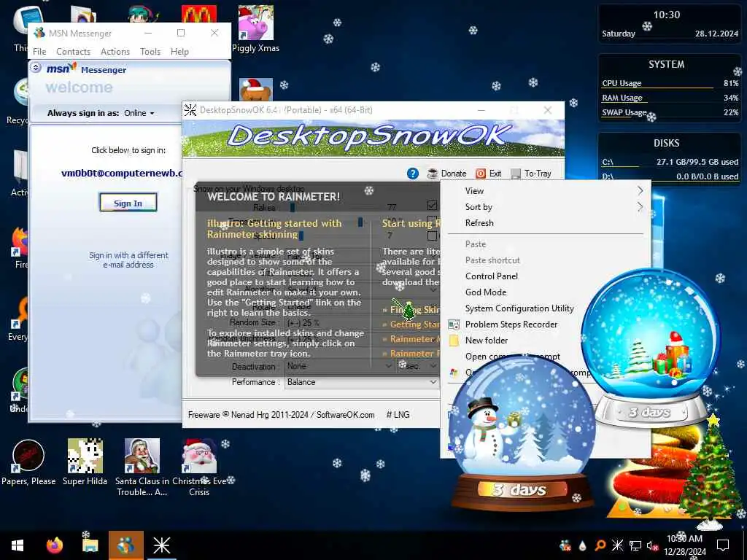Image resolution: width=747 pixels, height=560 pixels.
Task: Choose Control Panel in the context menu
Action: [491, 276]
